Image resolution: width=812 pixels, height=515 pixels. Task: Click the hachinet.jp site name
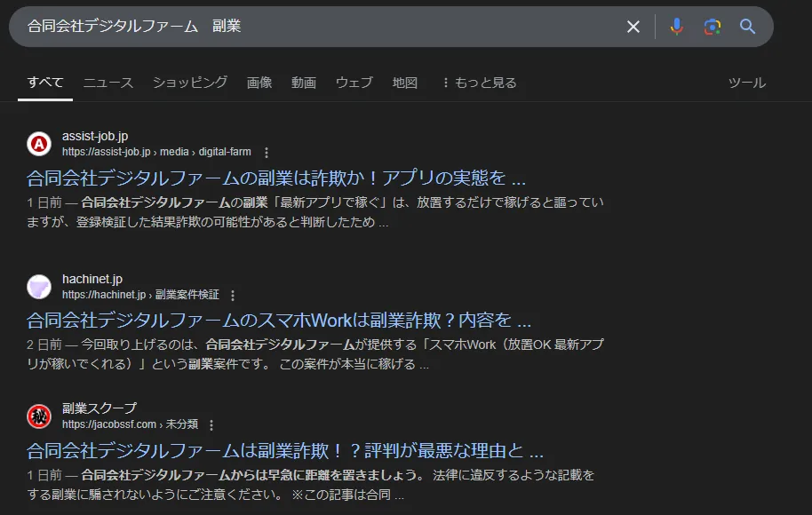tap(92, 279)
